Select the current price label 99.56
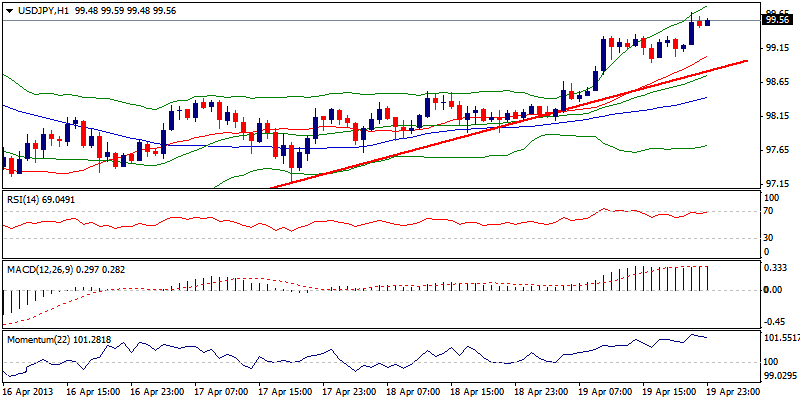The height and width of the screenshot is (400, 800). [x=775, y=19]
